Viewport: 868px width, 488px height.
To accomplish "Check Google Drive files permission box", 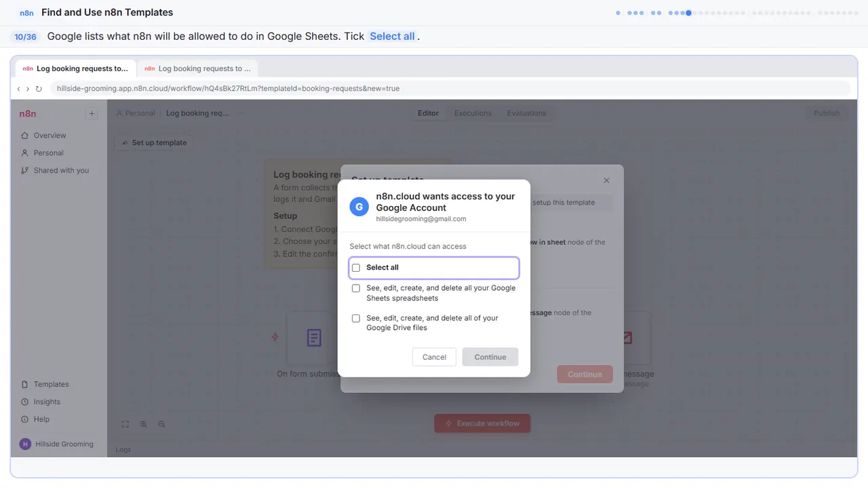I will click(356, 318).
